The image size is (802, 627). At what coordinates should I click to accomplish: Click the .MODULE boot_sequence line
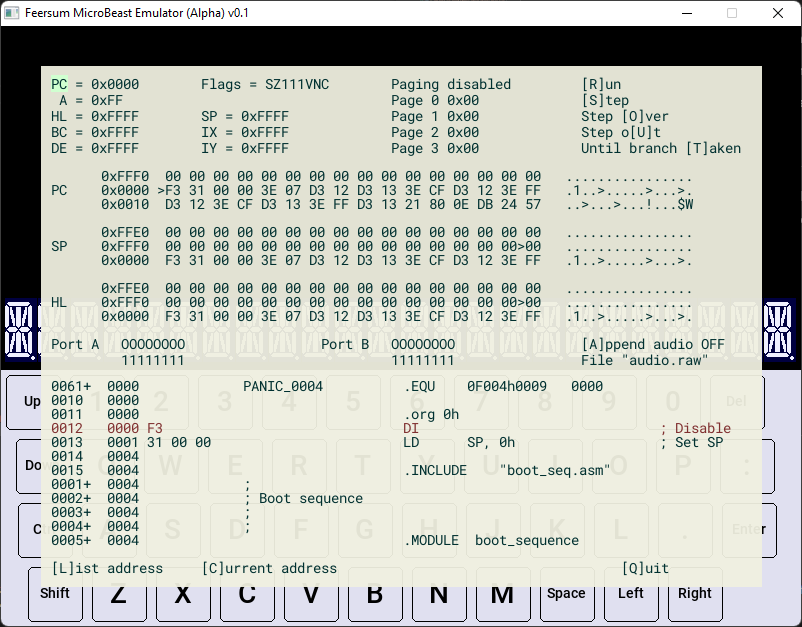(491, 541)
